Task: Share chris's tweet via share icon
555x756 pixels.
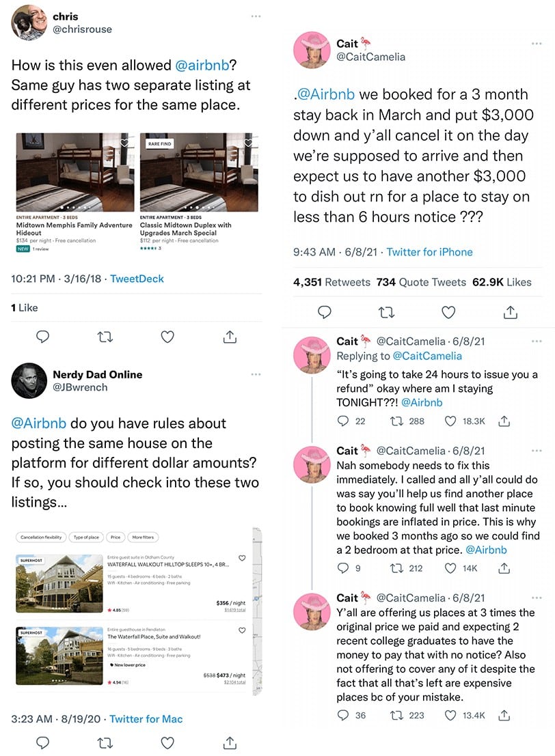Action: [x=230, y=337]
